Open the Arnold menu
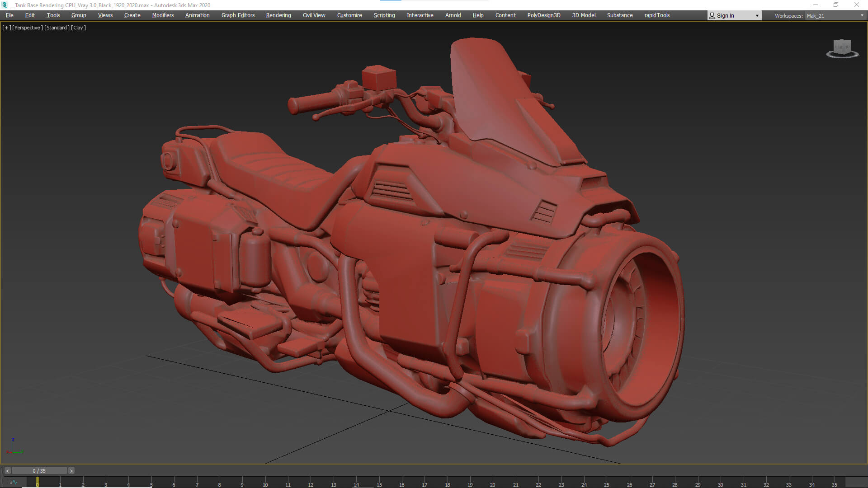 (x=453, y=15)
